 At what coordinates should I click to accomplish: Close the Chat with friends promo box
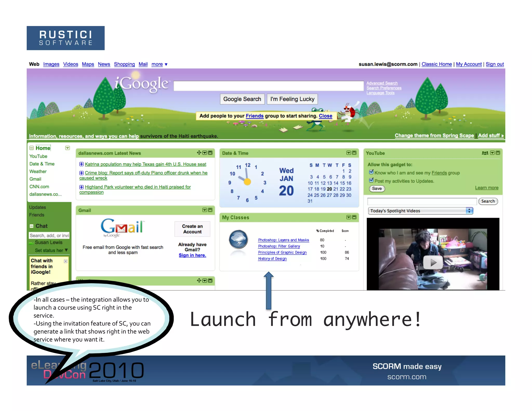pyautogui.click(x=66, y=261)
